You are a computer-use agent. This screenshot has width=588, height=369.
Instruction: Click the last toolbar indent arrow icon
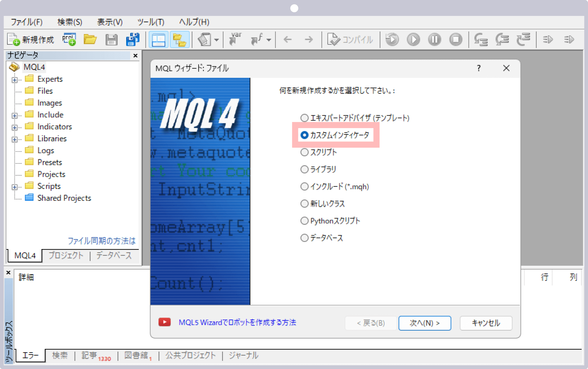click(569, 39)
